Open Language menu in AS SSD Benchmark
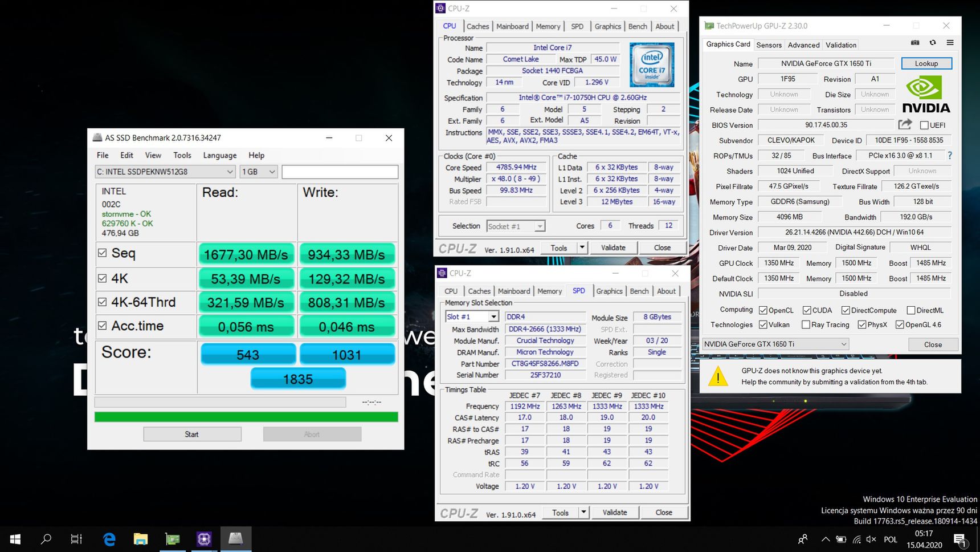Screen dimensions: 980x552 [x=220, y=155]
